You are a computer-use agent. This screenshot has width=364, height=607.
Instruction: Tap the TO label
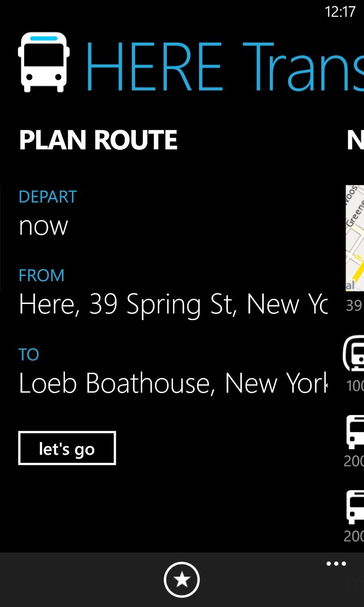28,355
